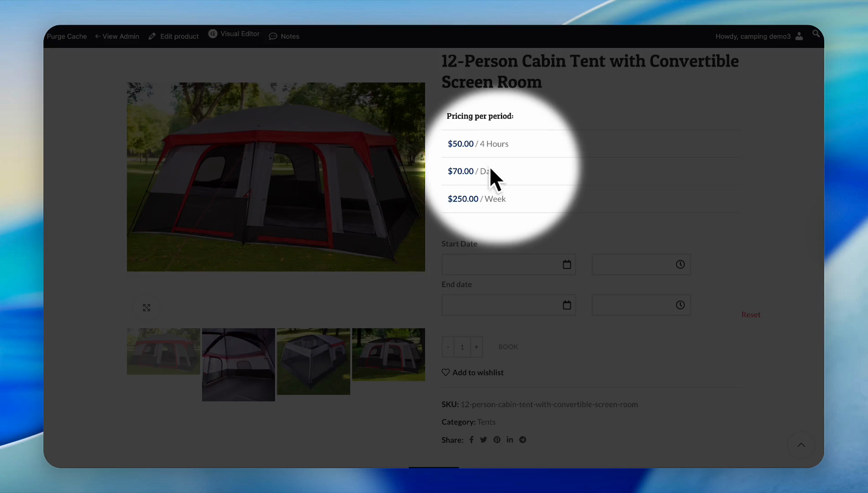The height and width of the screenshot is (493, 868).
Task: Increase booking quantity with plus button
Action: (476, 347)
